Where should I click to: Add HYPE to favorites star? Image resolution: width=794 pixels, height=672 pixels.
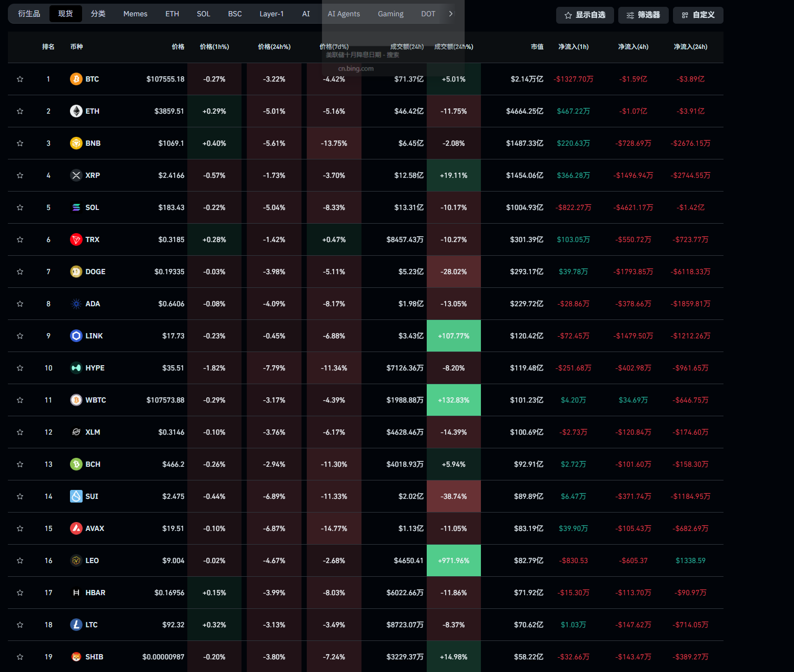(x=20, y=368)
